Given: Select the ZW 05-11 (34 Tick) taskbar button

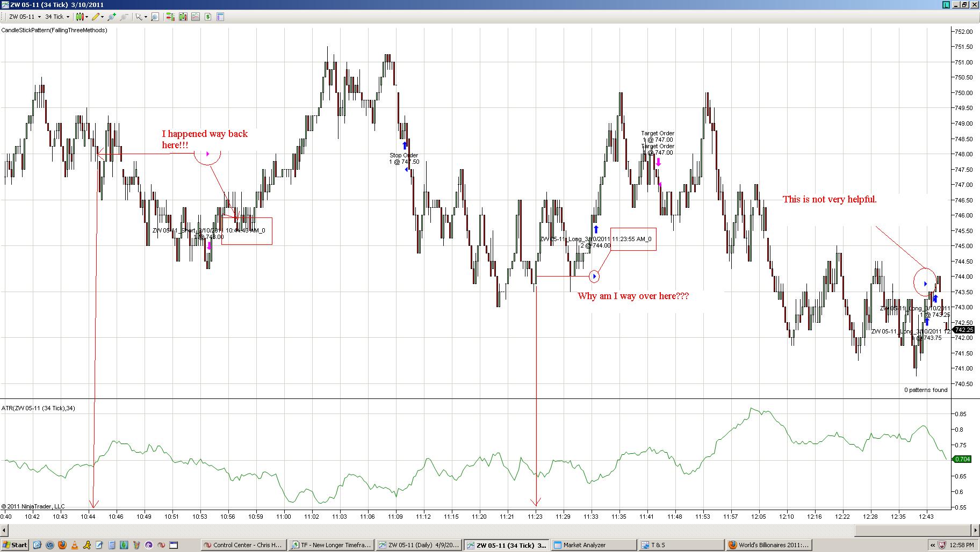Looking at the screenshot, I should tap(506, 545).
